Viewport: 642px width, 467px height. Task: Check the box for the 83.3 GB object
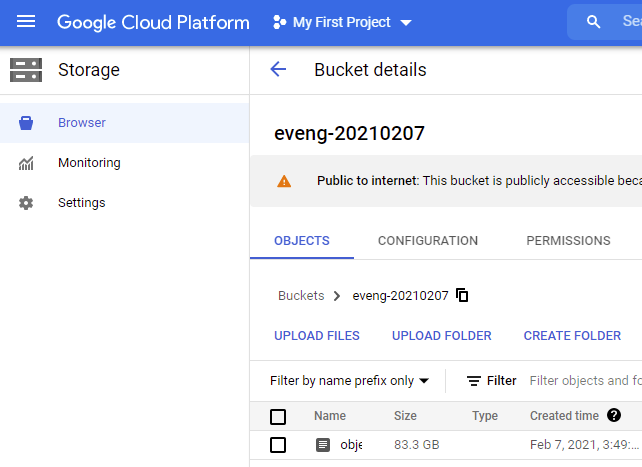point(278,445)
